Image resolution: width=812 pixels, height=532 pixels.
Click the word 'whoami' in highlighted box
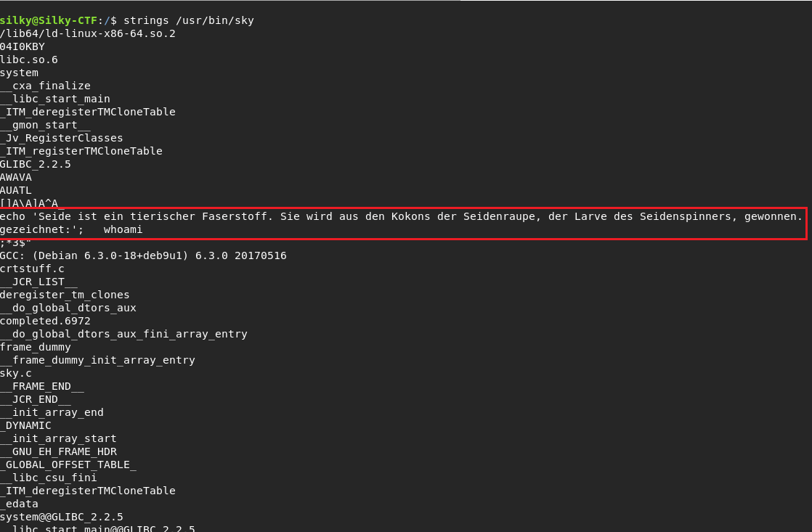point(123,229)
